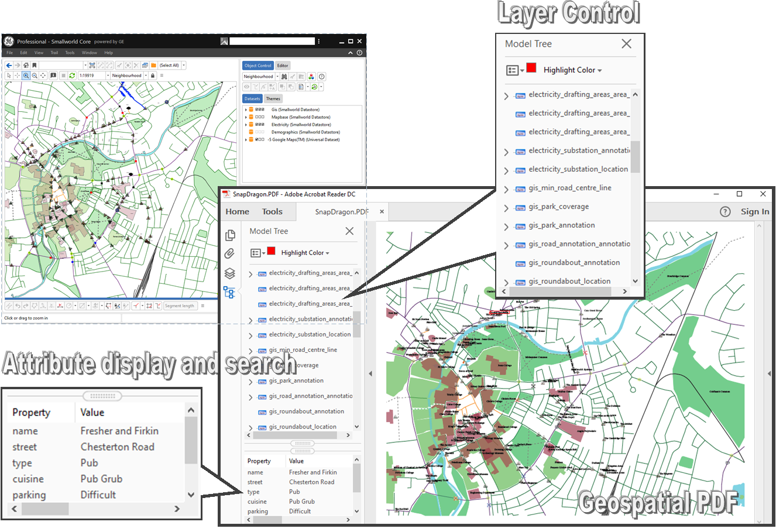Switch to the Themes tab in Smallworld
776x532 pixels.
pos(273,99)
